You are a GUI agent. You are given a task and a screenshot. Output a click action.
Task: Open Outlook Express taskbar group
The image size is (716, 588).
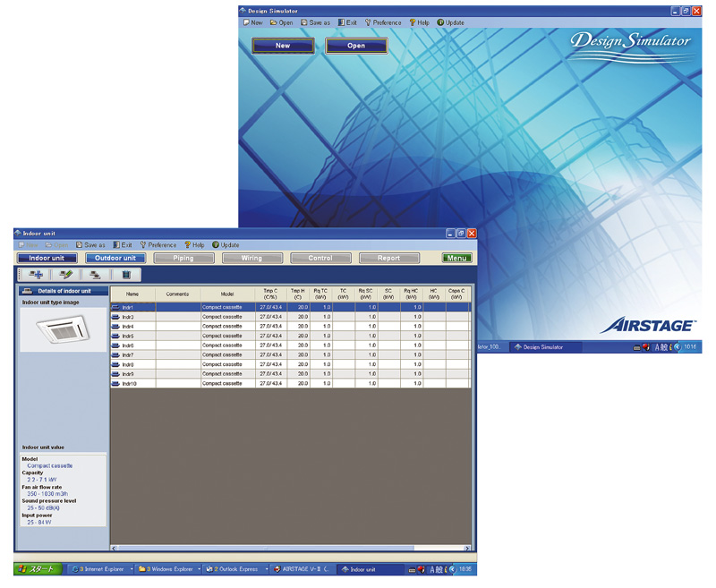coord(235,569)
